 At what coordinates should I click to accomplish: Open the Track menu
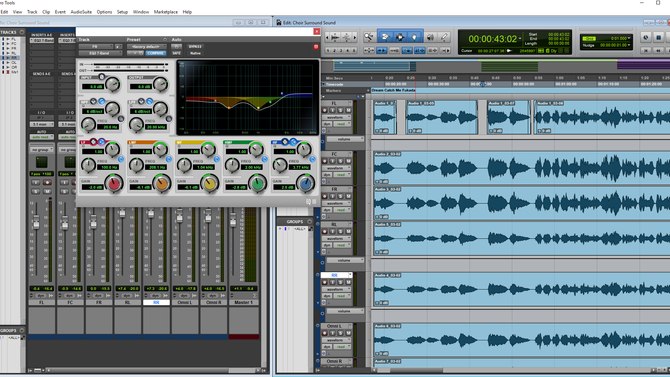click(x=32, y=12)
